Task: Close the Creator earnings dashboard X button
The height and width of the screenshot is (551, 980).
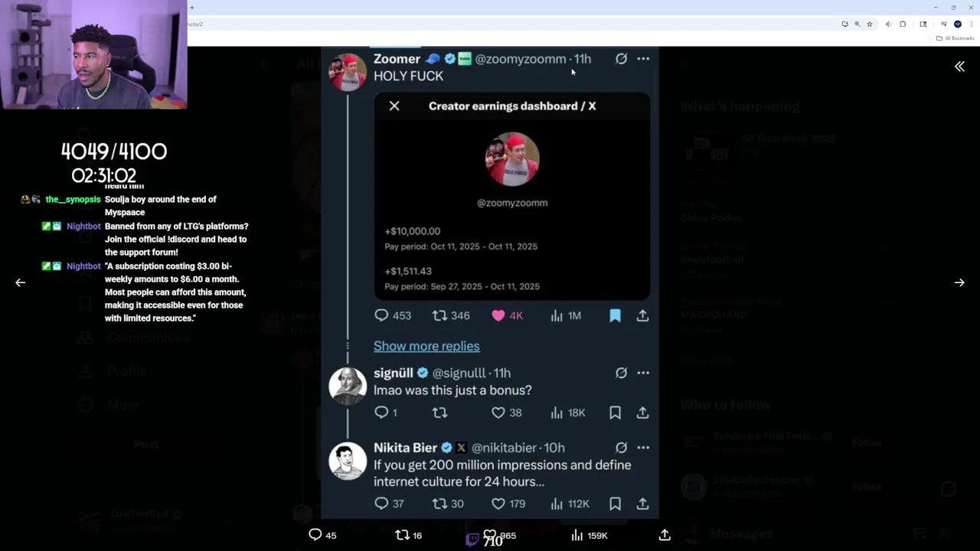Action: [394, 106]
